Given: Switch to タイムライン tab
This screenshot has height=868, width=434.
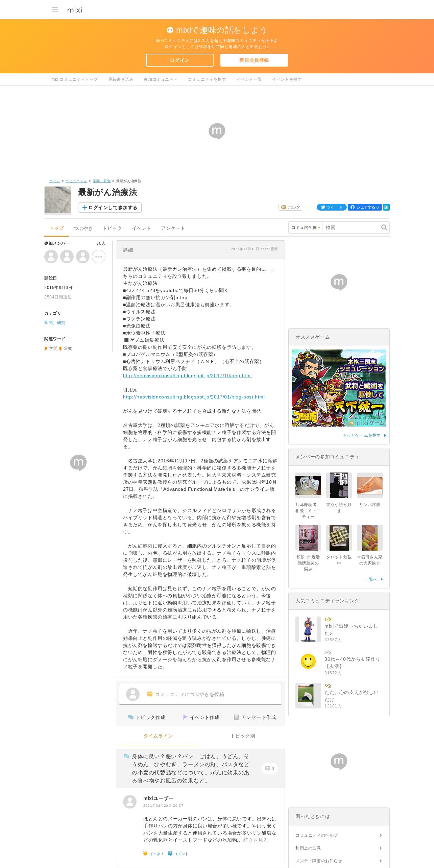Looking at the screenshot, I should point(158,736).
